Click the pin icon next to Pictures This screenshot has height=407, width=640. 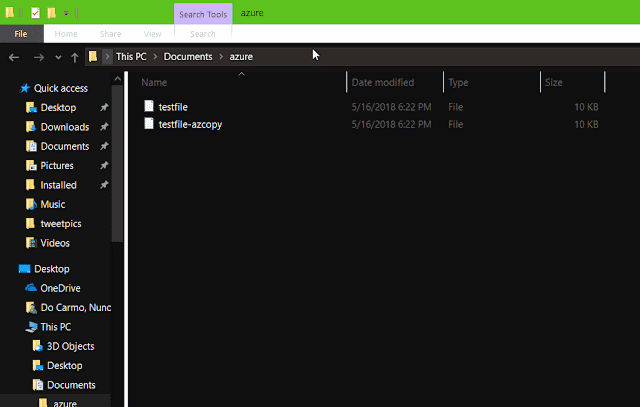tap(104, 165)
